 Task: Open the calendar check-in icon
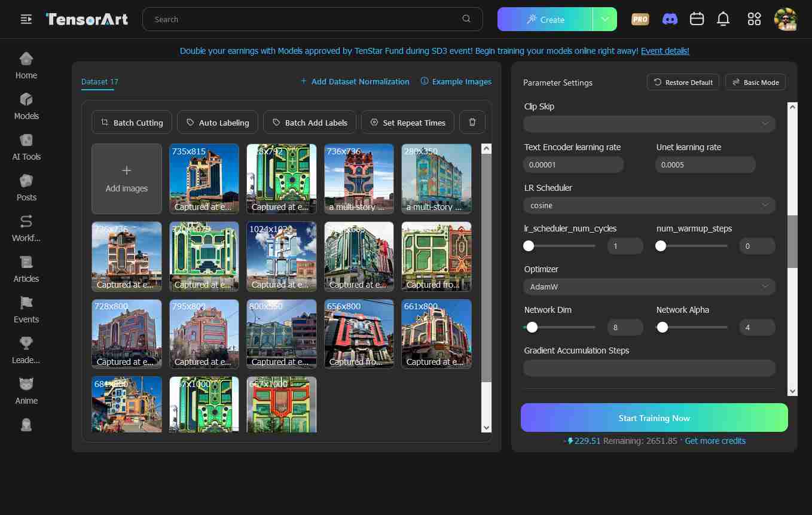[x=697, y=19]
